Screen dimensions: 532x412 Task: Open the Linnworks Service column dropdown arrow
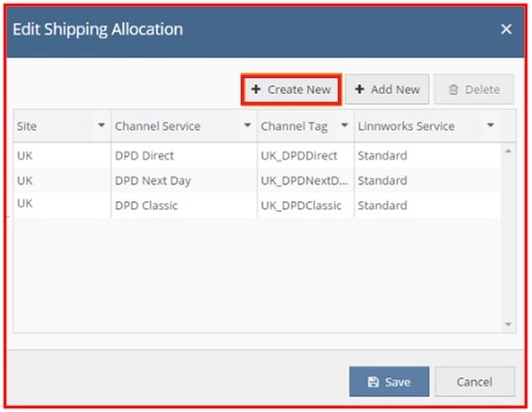(x=490, y=125)
